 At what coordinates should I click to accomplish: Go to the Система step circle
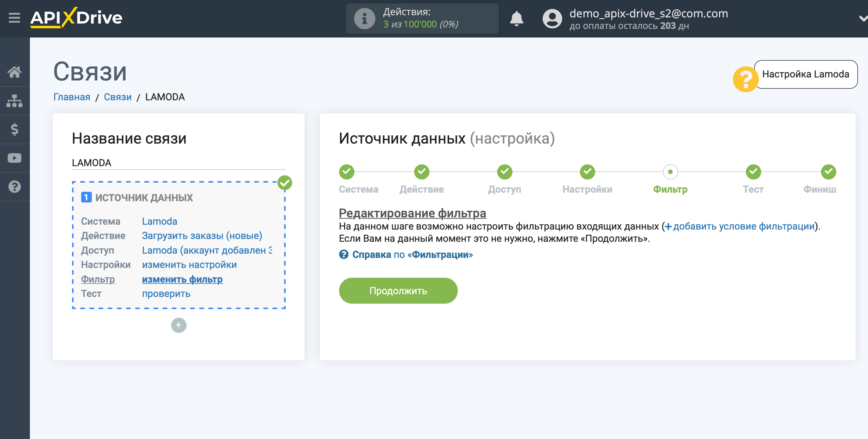(x=346, y=172)
